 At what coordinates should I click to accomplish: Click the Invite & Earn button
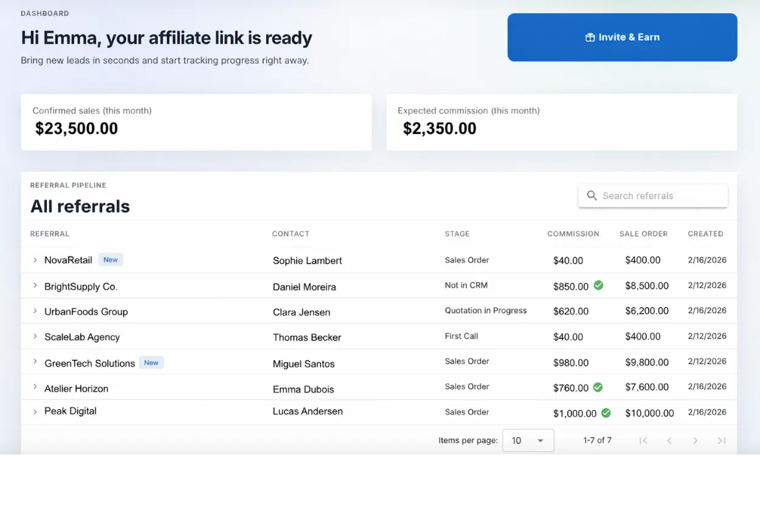pyautogui.click(x=622, y=37)
